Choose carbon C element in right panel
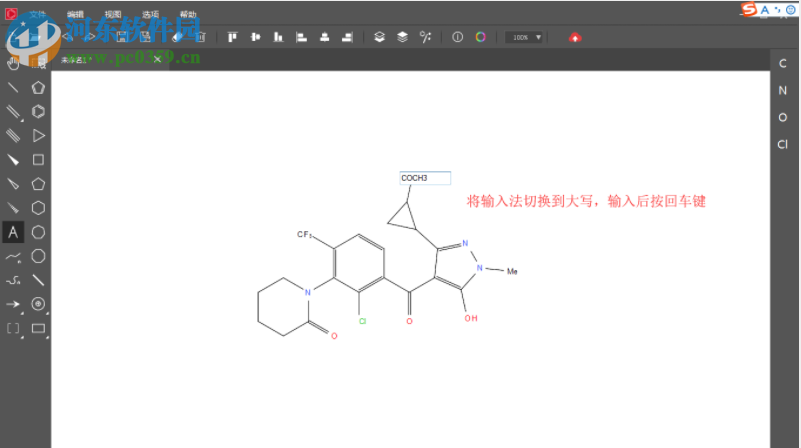The width and height of the screenshot is (801, 448). click(783, 63)
